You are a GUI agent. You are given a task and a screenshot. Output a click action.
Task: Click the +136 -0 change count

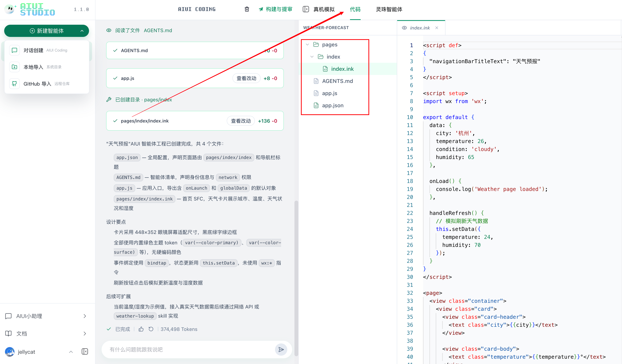click(267, 121)
